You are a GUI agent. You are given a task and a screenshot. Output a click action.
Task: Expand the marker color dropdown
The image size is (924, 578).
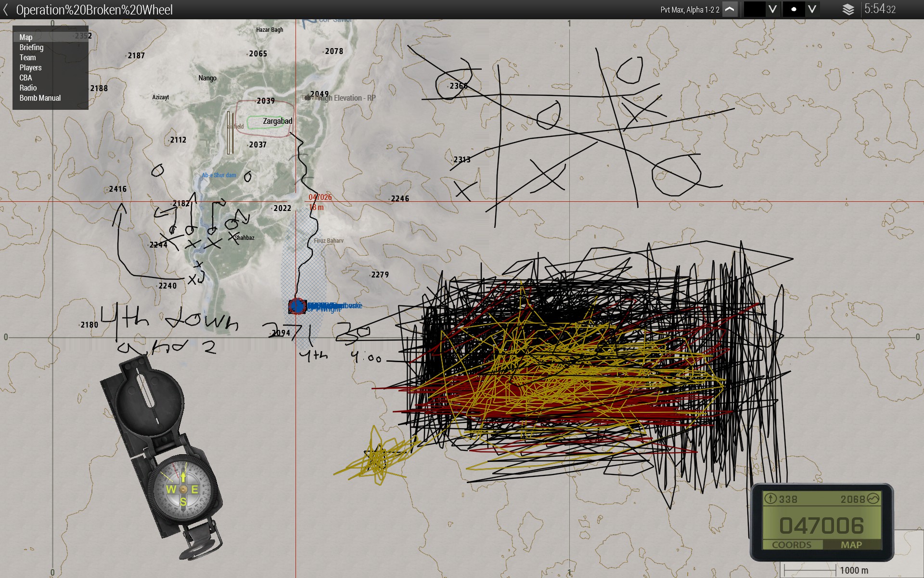tap(772, 10)
